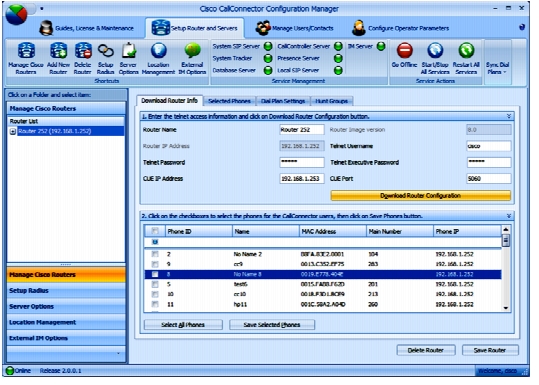Collapse section 1 telnet access panel

[x=509, y=117]
